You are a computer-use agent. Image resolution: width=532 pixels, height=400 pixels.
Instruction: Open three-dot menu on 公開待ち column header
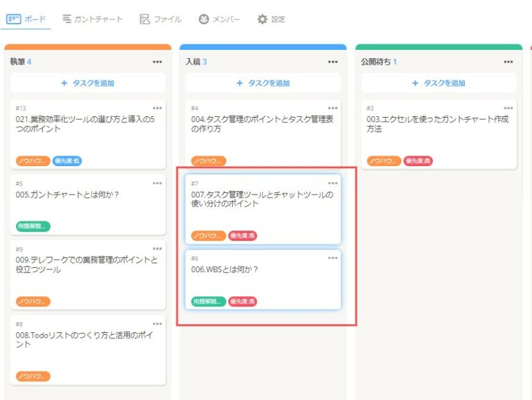tap(508, 62)
